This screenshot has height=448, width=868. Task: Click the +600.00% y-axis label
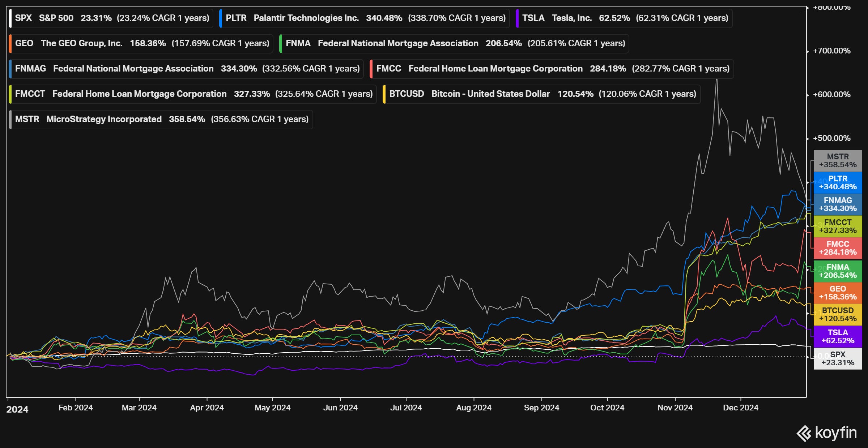[x=832, y=95]
